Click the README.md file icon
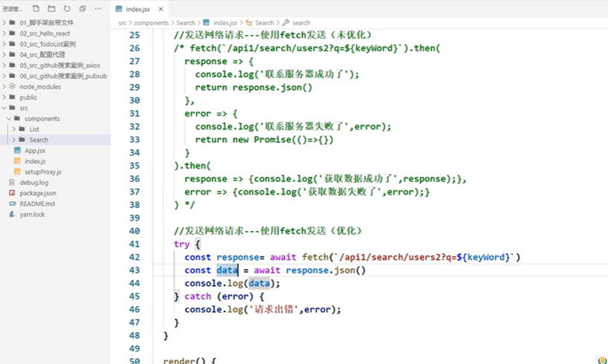The width and height of the screenshot is (608, 364). 13,204
